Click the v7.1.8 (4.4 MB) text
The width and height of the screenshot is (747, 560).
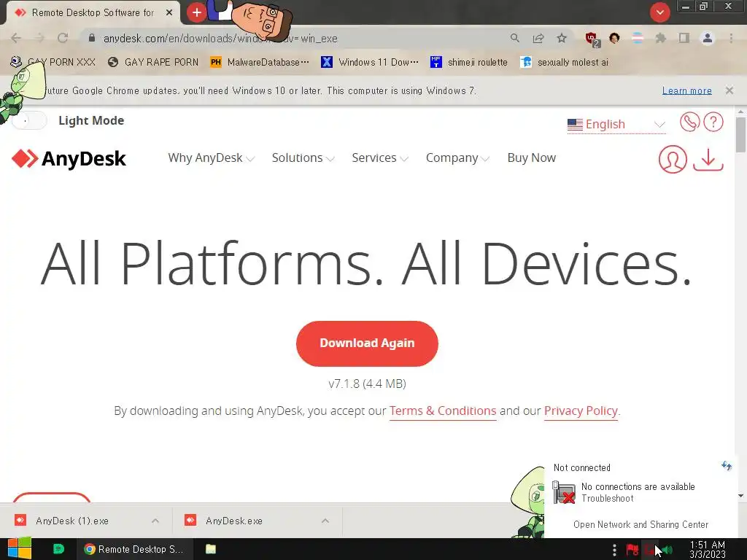(x=367, y=384)
